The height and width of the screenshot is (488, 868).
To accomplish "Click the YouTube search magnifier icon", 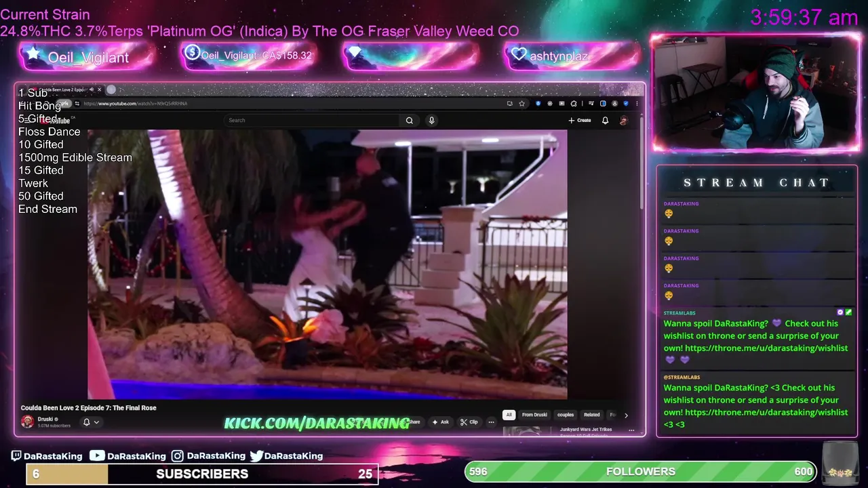I will pyautogui.click(x=410, y=121).
